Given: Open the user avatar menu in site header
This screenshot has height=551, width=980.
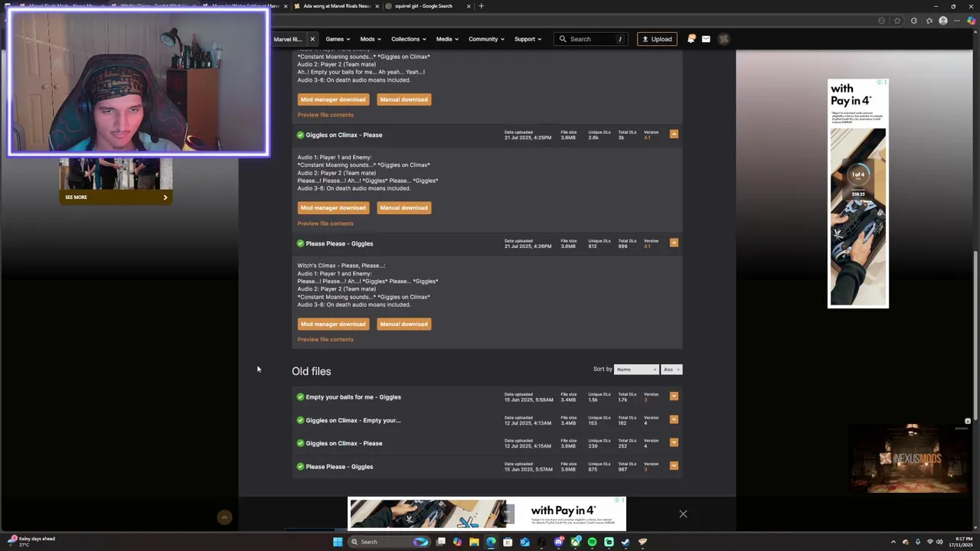Looking at the screenshot, I should tap(724, 39).
